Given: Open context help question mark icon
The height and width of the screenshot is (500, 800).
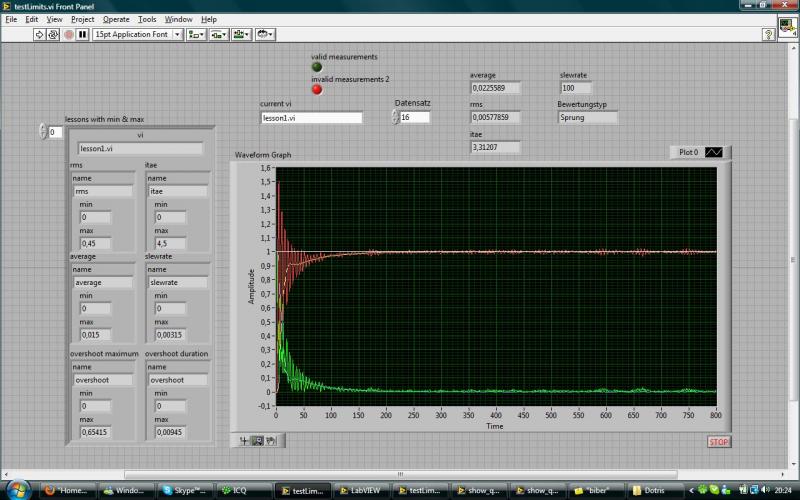Looking at the screenshot, I should coord(769,34).
